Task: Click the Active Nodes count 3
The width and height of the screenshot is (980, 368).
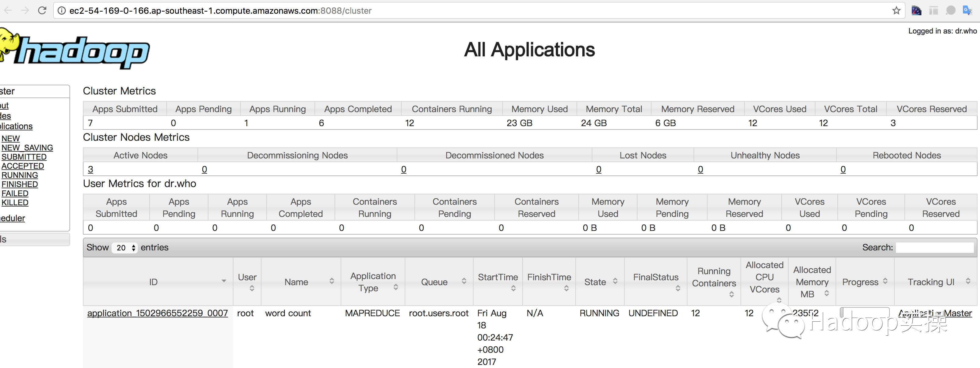Action: [x=91, y=170]
